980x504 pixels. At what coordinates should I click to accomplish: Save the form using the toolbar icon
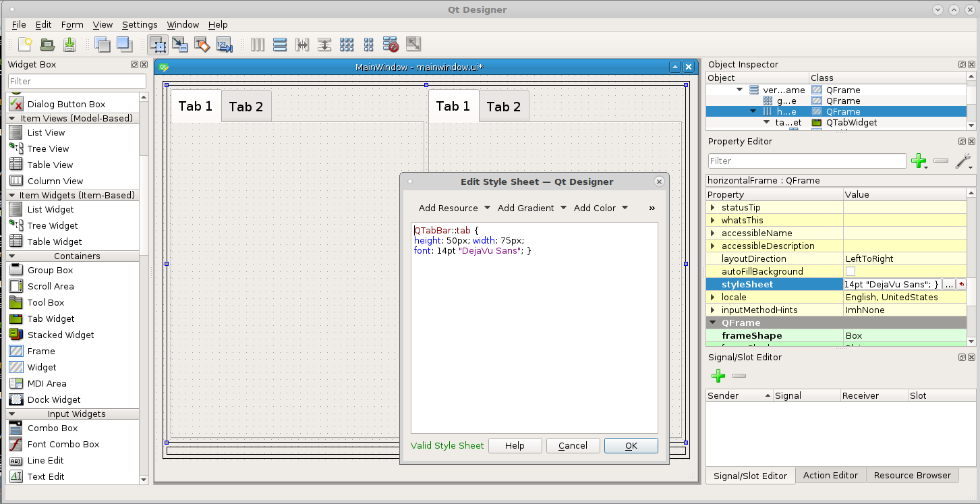(x=69, y=45)
